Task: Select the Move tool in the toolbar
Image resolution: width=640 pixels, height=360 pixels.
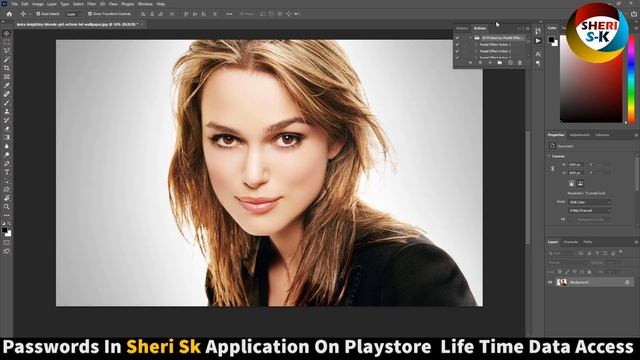Action: pyautogui.click(x=7, y=33)
